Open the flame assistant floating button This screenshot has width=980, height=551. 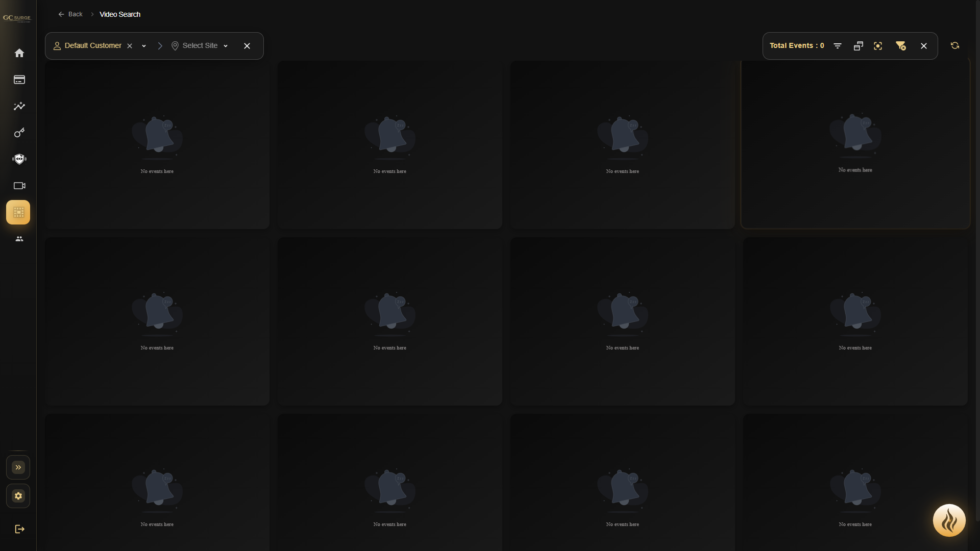coord(949,520)
